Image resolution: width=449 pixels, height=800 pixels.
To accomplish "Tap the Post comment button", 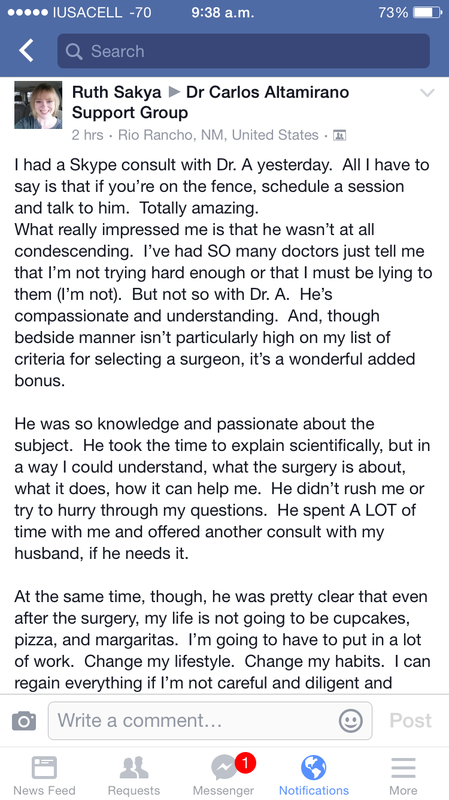I will [x=410, y=720].
